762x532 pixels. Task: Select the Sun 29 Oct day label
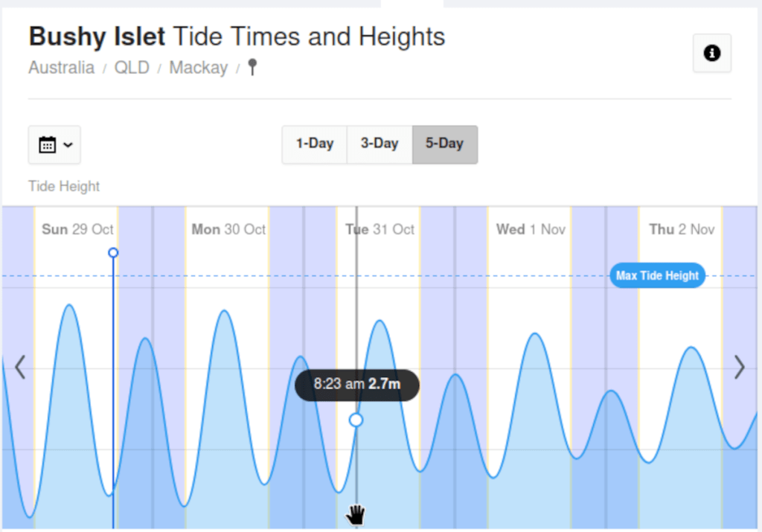[77, 229]
